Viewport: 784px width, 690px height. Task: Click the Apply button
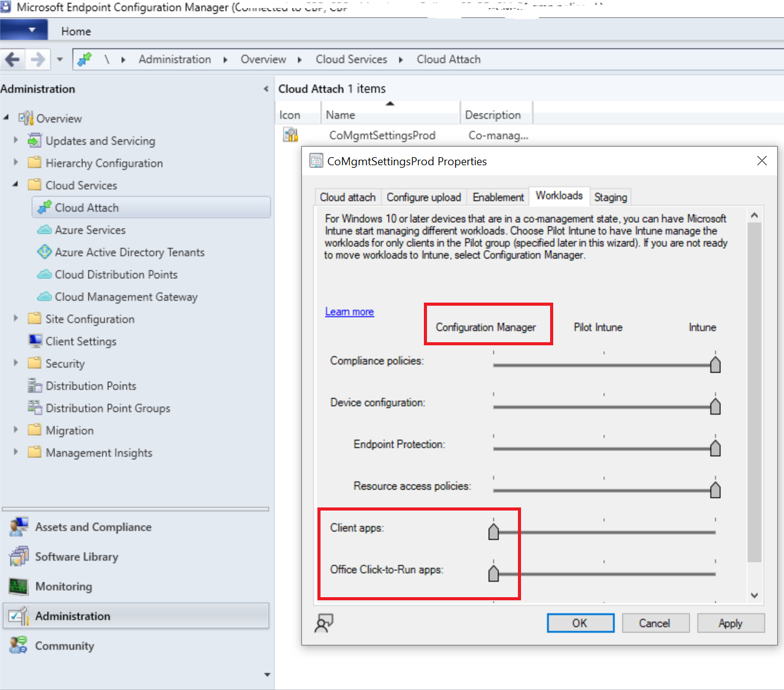731,623
